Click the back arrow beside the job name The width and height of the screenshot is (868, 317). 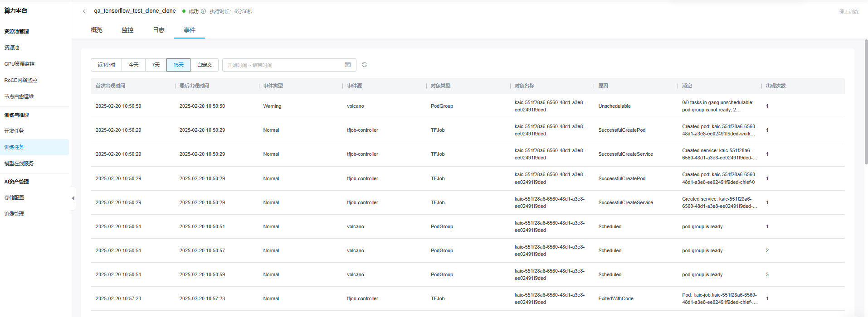[84, 11]
